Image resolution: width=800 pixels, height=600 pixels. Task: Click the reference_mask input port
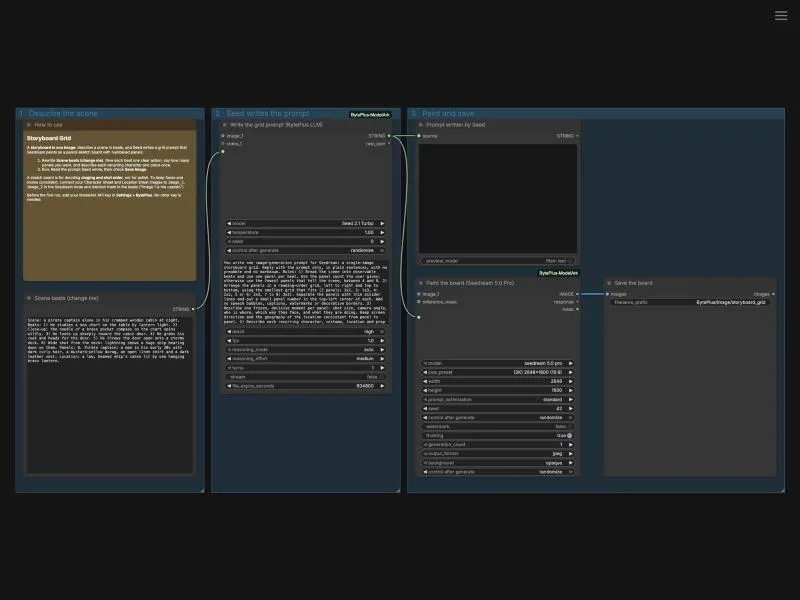pos(419,302)
